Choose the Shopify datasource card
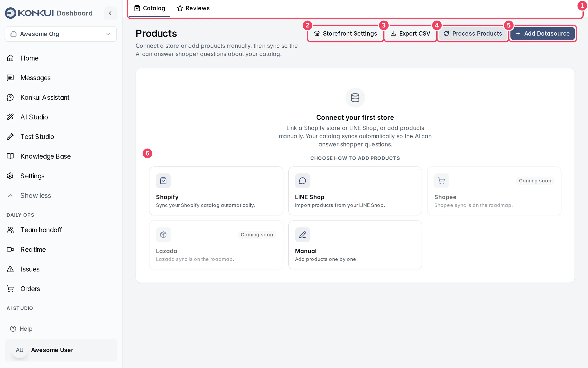This screenshot has height=368, width=588. [216, 191]
